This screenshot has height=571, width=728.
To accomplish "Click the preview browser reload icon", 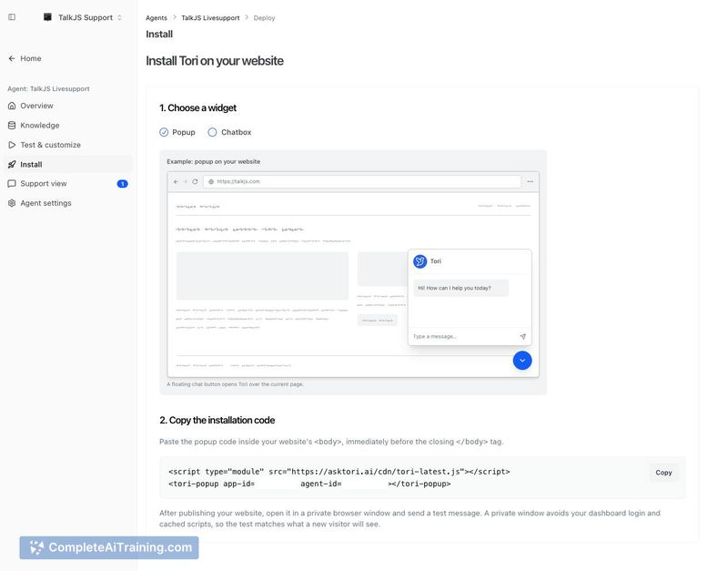I will tap(195, 181).
